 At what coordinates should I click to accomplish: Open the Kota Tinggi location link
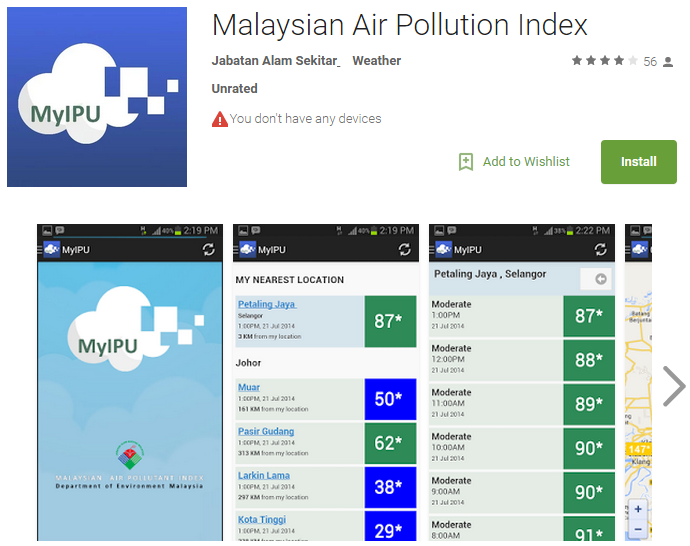[262, 520]
